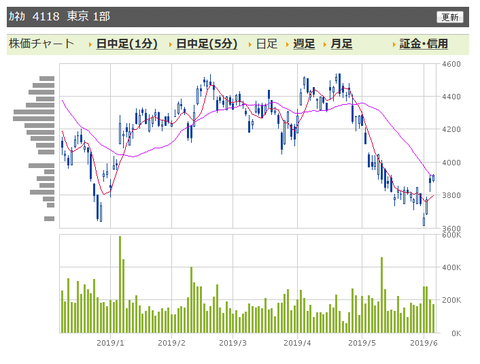The image size is (480, 364).
Task: Click the 2019/4 date axis label
Action: click(x=297, y=343)
